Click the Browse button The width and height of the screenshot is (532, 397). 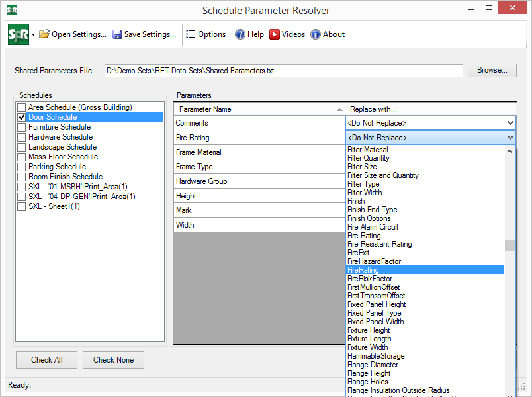point(492,70)
